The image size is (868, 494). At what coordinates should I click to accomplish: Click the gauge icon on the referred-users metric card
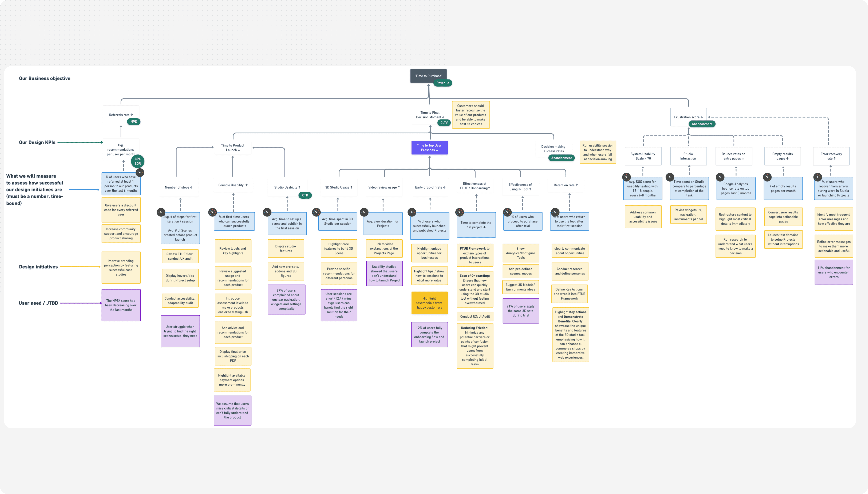click(x=140, y=173)
